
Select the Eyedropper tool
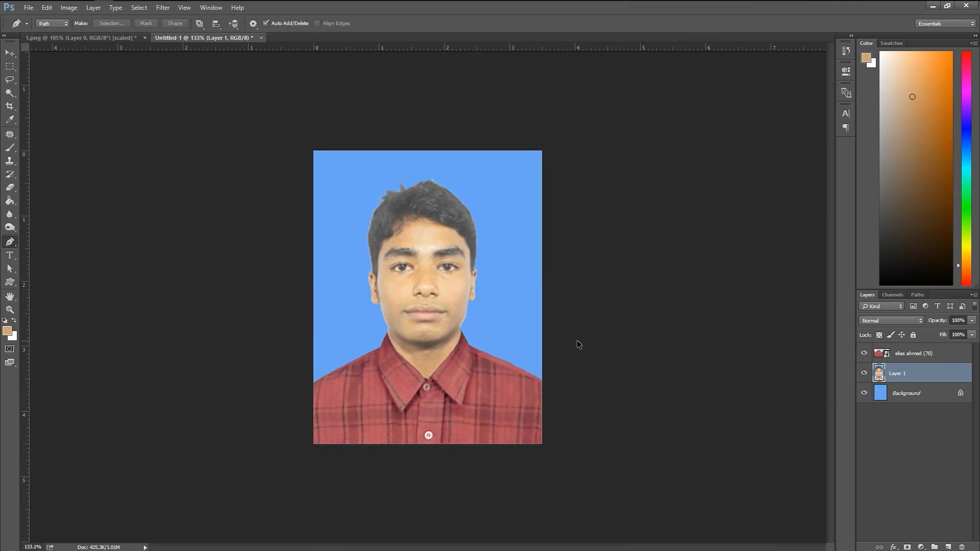pyautogui.click(x=10, y=119)
